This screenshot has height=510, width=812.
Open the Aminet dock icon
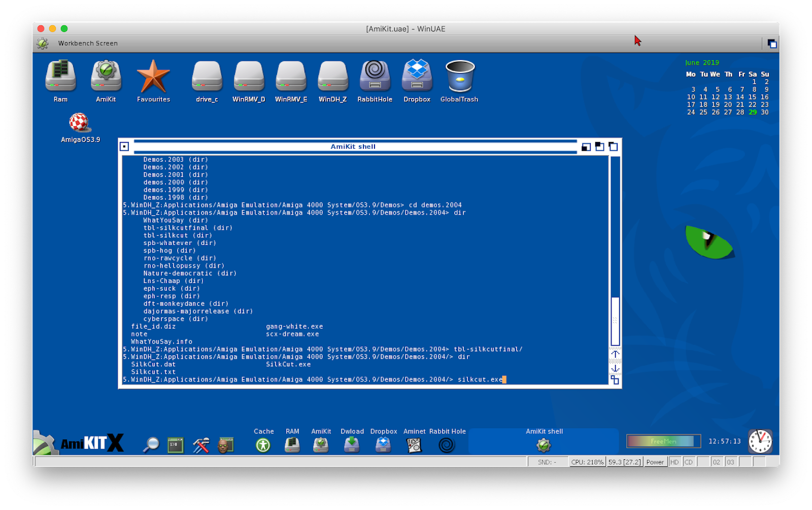(414, 445)
